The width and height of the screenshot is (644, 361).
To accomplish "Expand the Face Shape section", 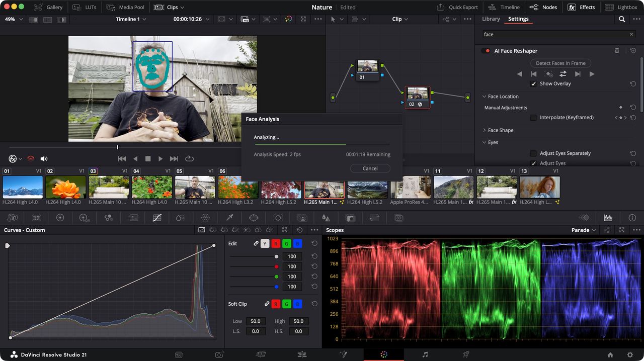I will tap(498, 130).
